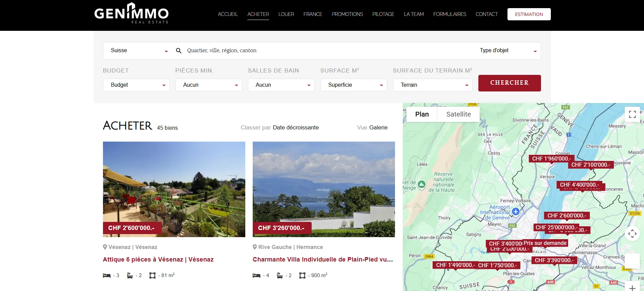Click bed icon on Villa listing
The width and height of the screenshot is (644, 291).
point(256,275)
